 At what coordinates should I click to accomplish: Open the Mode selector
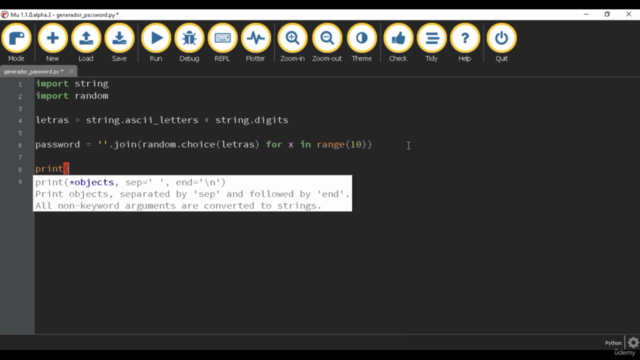click(16, 42)
